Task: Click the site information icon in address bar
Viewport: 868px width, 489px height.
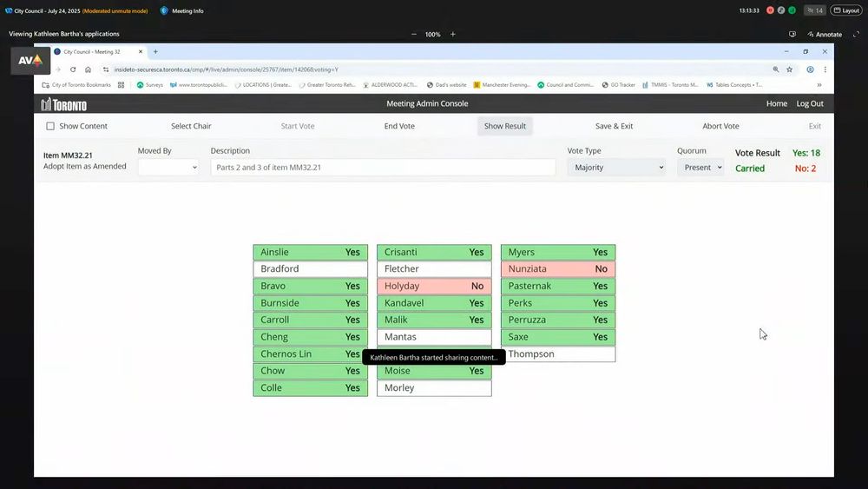Action: click(x=106, y=69)
